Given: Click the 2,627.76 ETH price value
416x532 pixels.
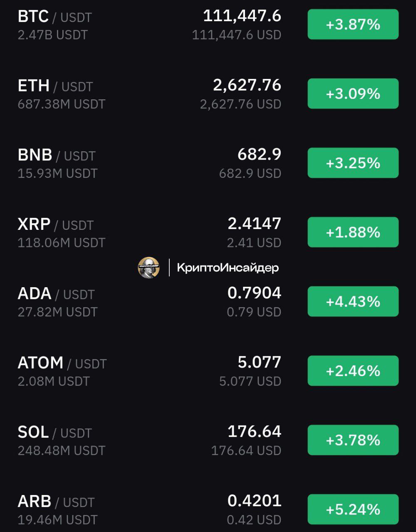Looking at the screenshot, I should click(x=247, y=85).
